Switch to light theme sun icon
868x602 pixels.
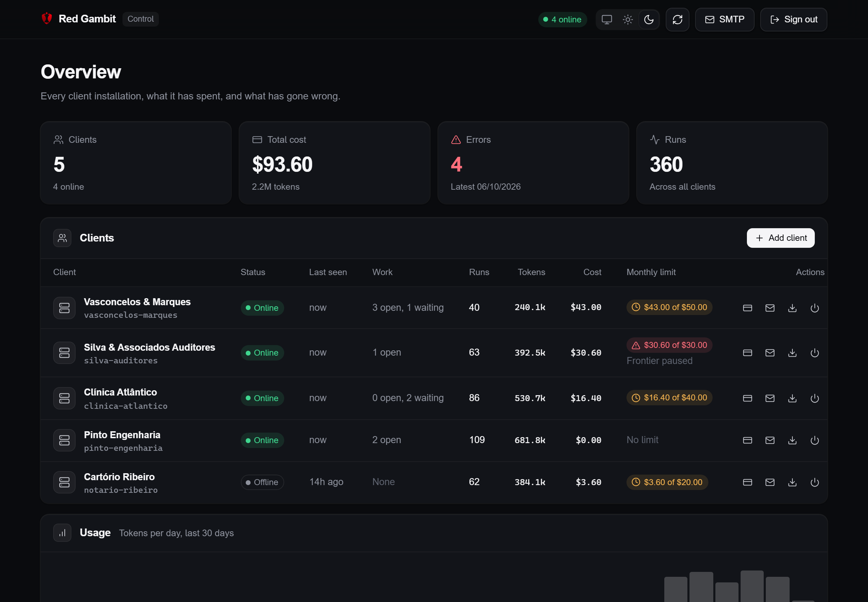[x=628, y=20]
